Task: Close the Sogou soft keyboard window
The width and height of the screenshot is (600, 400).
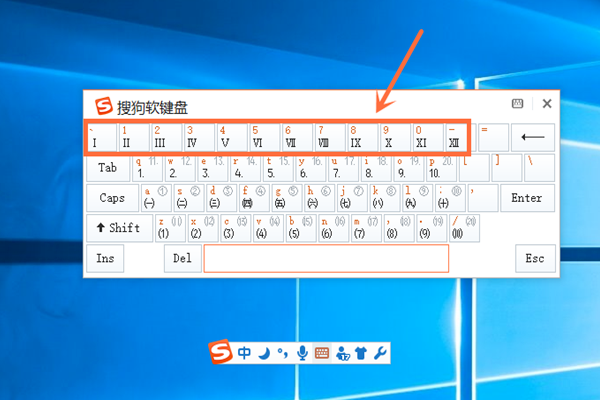Action: pyautogui.click(x=547, y=103)
